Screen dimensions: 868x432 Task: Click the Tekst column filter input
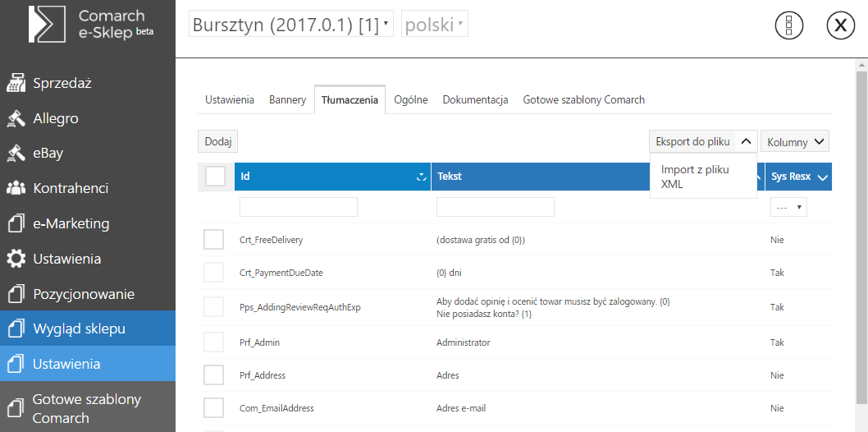point(496,207)
